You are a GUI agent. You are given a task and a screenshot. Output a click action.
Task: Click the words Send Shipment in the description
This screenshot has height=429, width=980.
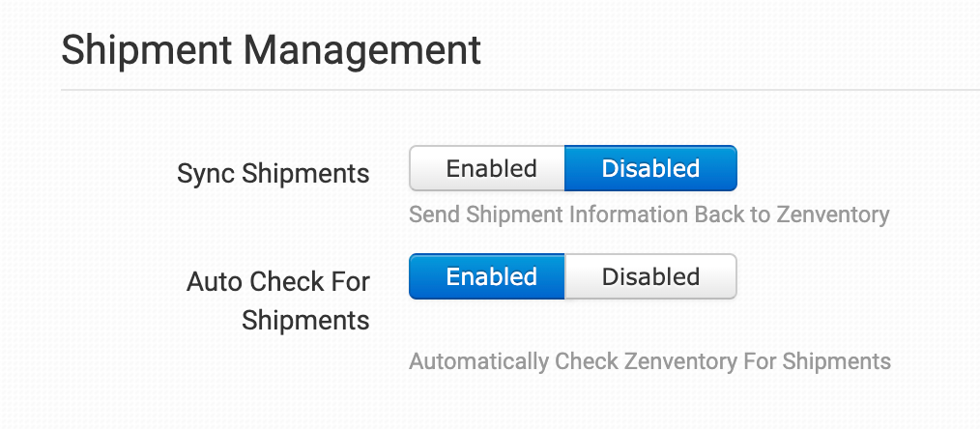tap(475, 214)
